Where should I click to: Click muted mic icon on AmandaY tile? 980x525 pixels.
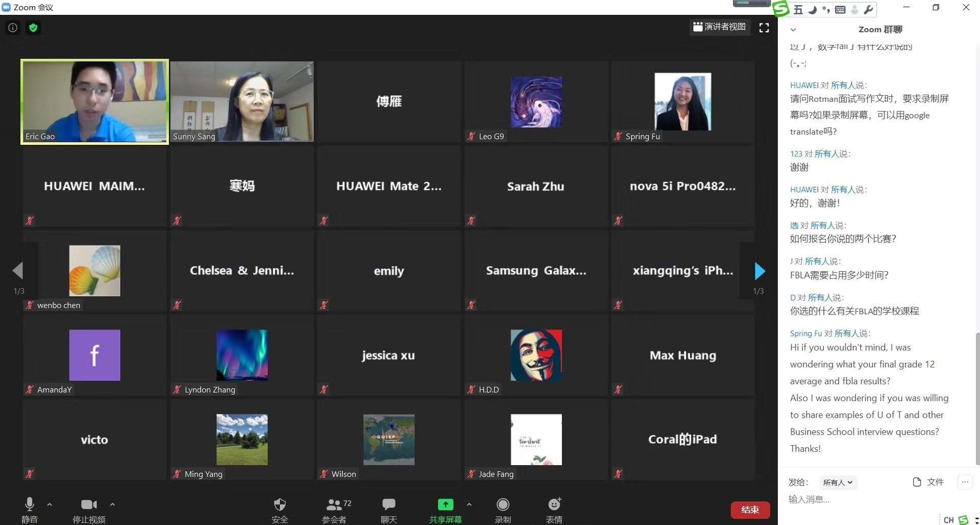pos(30,389)
